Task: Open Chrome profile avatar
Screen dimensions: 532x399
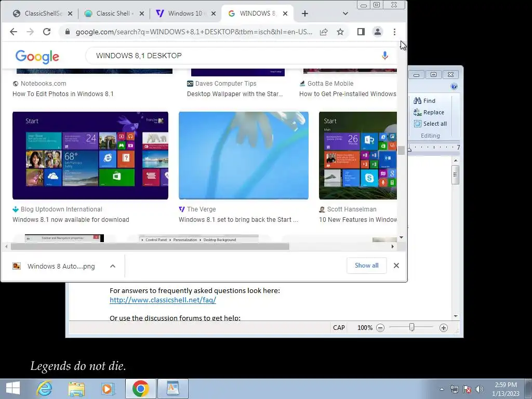Action: click(378, 32)
